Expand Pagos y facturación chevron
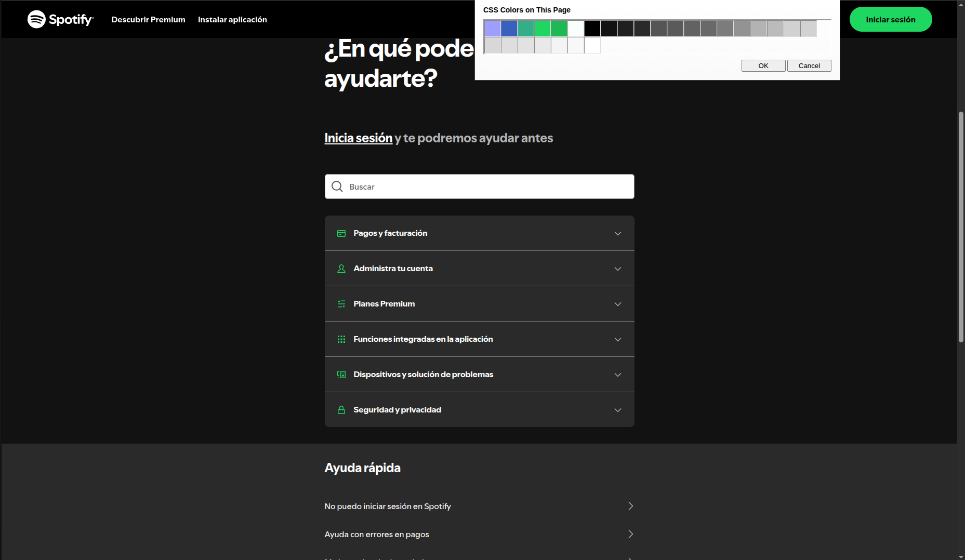The width and height of the screenshot is (965, 560). (x=618, y=233)
